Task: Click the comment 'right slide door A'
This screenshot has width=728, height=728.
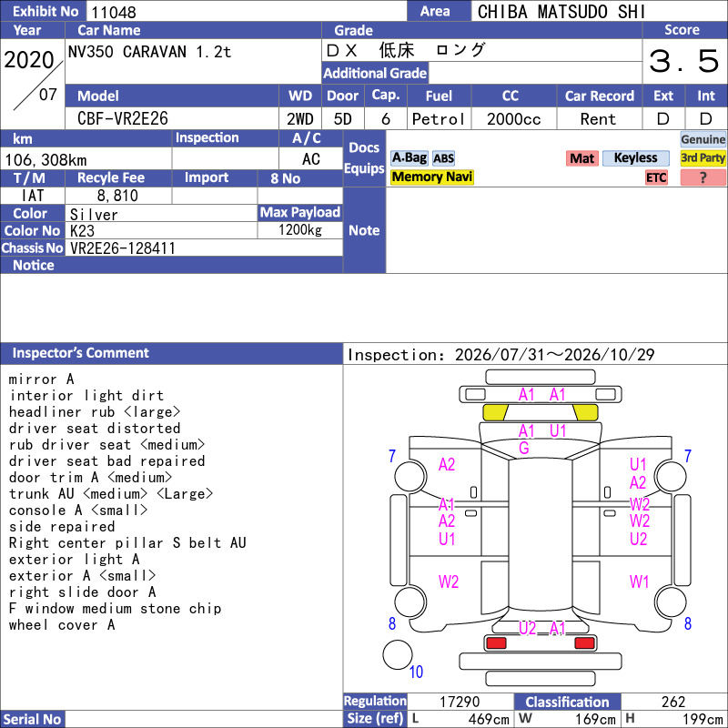Action: point(82,592)
